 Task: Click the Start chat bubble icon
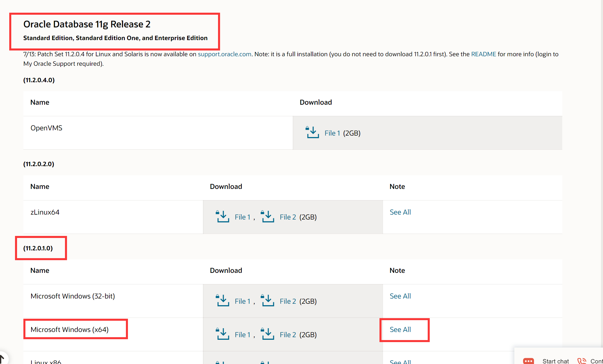pos(528,361)
